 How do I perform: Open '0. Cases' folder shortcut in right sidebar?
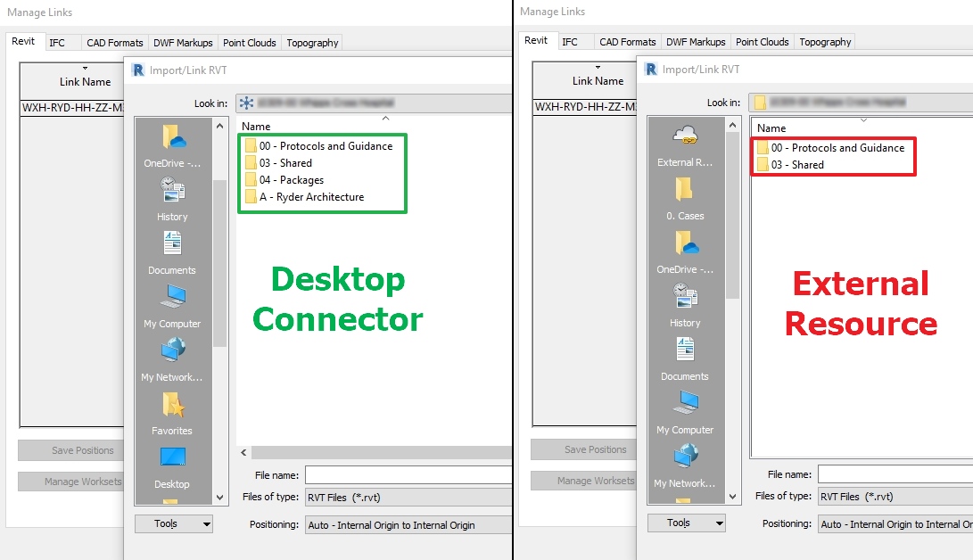coord(685,199)
